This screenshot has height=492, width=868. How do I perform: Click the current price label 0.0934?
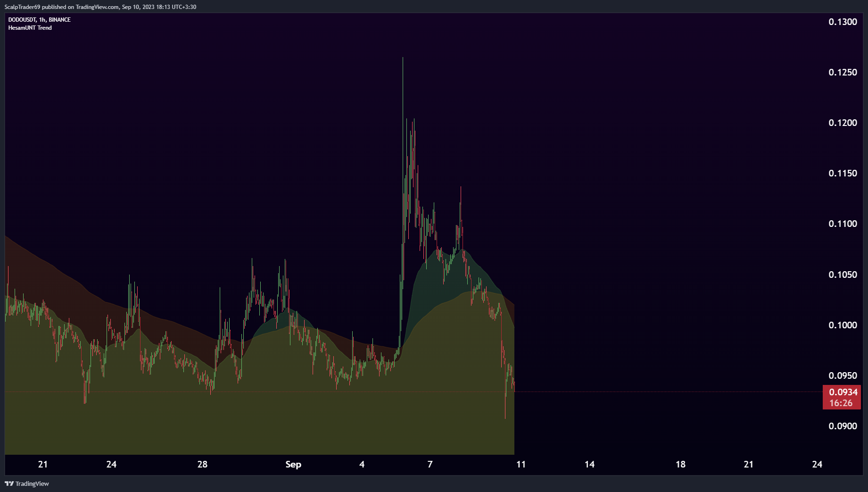[x=843, y=392]
